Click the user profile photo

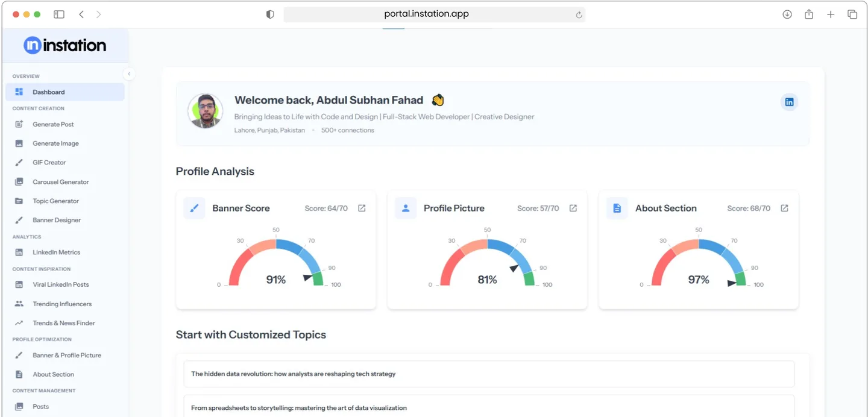pyautogui.click(x=206, y=111)
